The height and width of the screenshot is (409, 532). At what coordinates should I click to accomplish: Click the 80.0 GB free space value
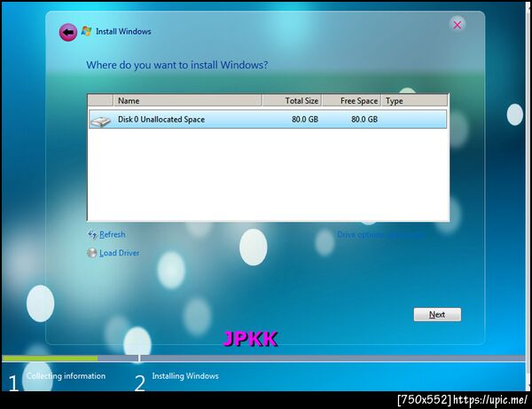[364, 119]
